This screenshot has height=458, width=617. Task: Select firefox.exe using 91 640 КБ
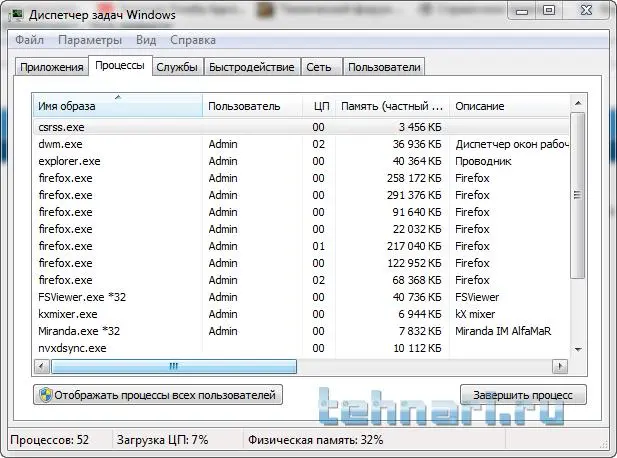click(x=301, y=212)
